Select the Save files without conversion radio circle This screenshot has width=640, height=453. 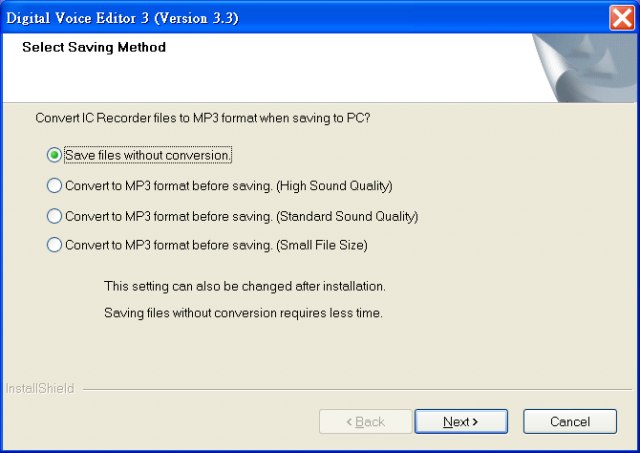pos(54,155)
